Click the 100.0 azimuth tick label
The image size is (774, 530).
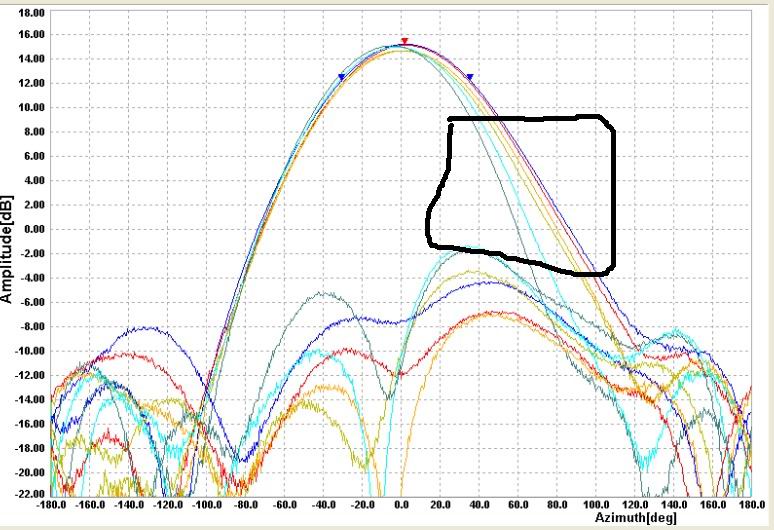point(596,505)
